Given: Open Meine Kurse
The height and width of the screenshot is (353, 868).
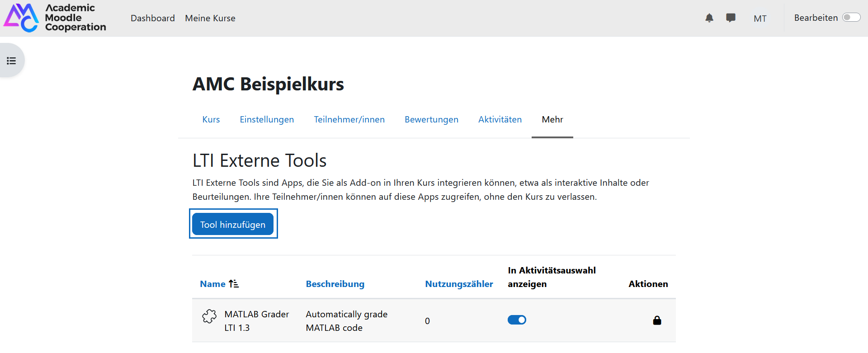Looking at the screenshot, I should coord(210,18).
